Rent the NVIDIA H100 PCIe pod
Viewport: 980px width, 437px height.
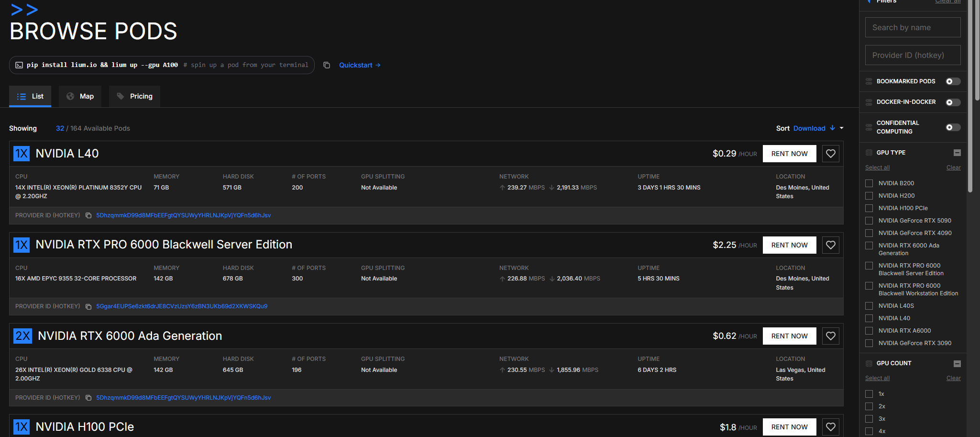tap(790, 427)
